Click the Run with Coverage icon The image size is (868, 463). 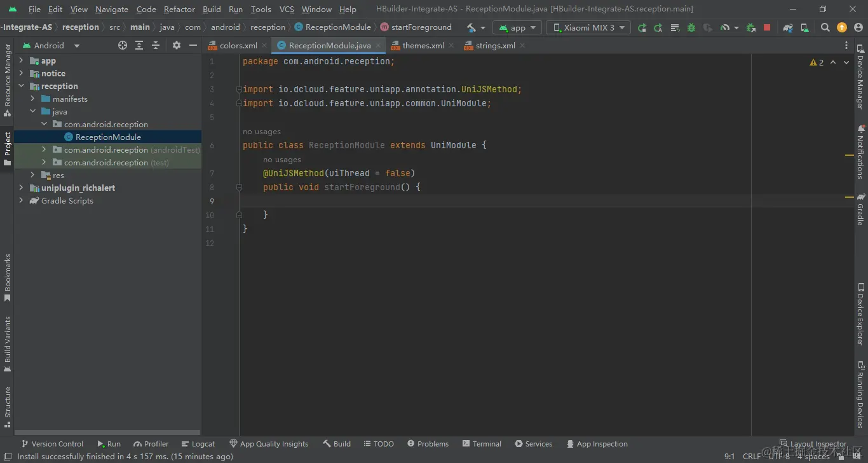tap(707, 27)
